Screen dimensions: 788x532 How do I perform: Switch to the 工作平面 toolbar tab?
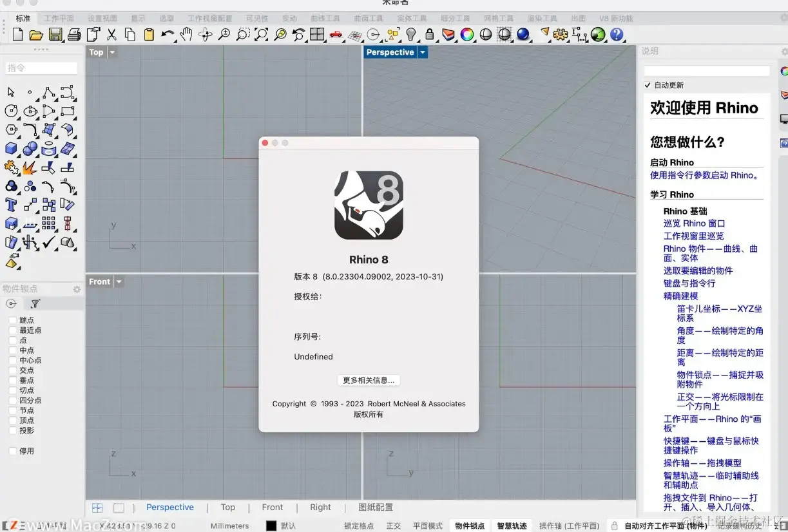point(59,19)
